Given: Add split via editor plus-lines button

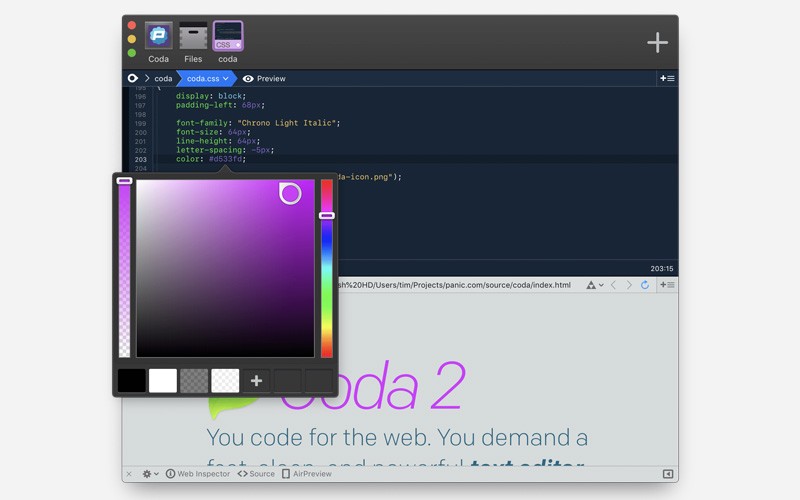Looking at the screenshot, I should coord(667,78).
